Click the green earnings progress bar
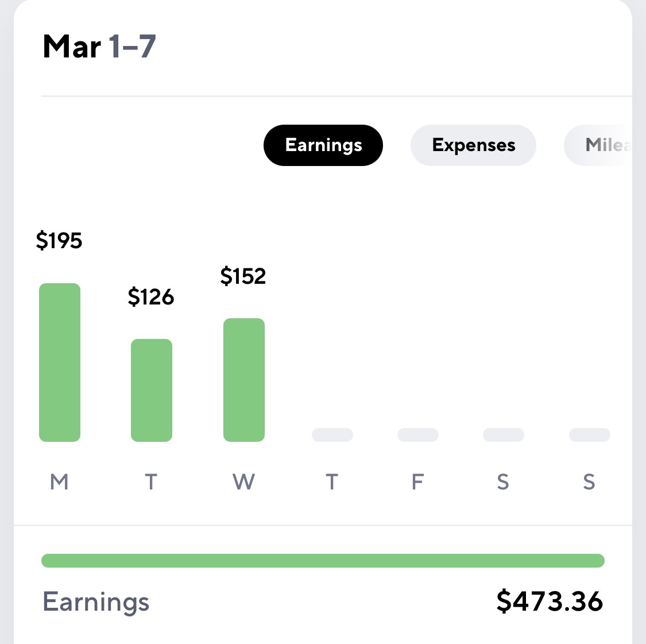 [x=323, y=561]
